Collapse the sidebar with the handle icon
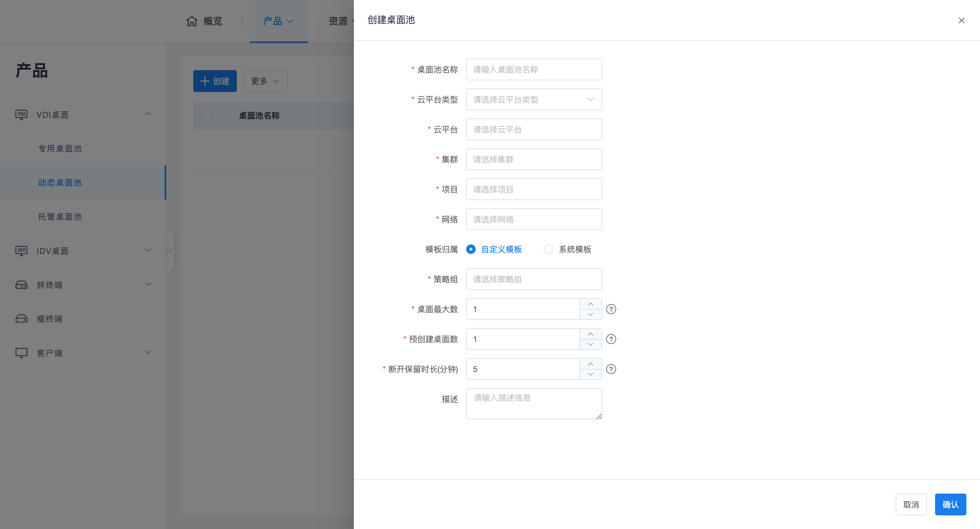The height and width of the screenshot is (529, 980). click(x=170, y=251)
